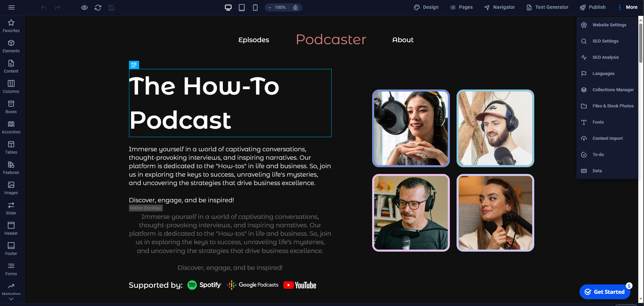Open Content in the sidebar
644x306 pixels.
click(11, 67)
